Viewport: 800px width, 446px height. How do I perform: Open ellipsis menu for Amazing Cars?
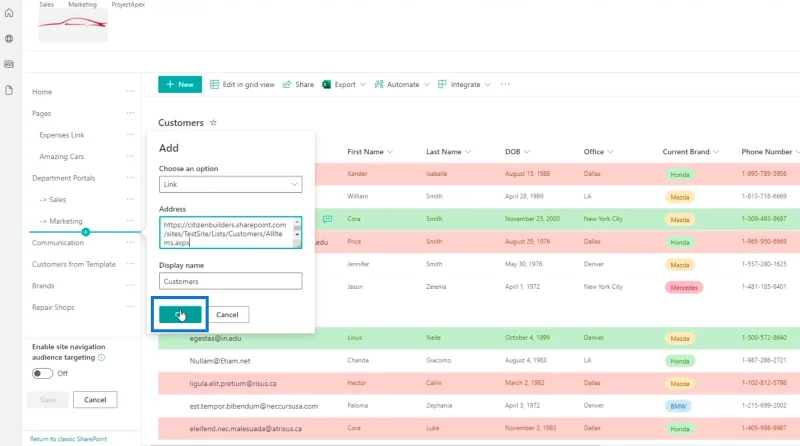coord(130,156)
